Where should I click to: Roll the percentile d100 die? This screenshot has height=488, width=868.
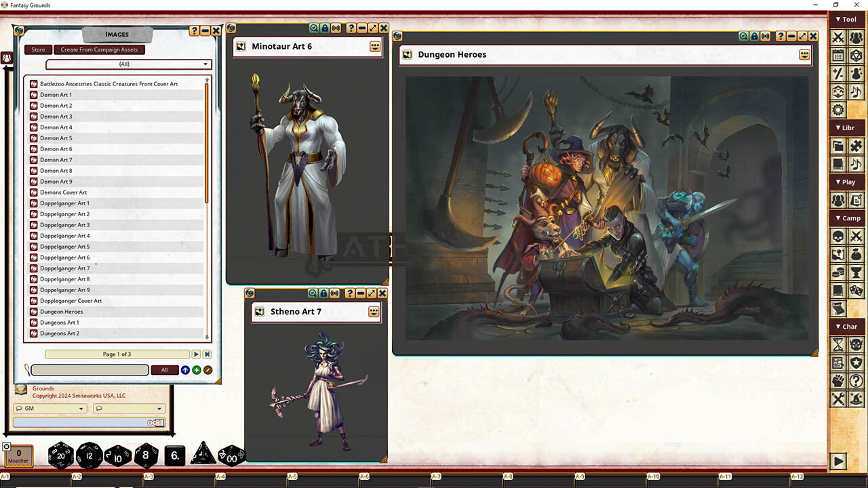[231, 455]
